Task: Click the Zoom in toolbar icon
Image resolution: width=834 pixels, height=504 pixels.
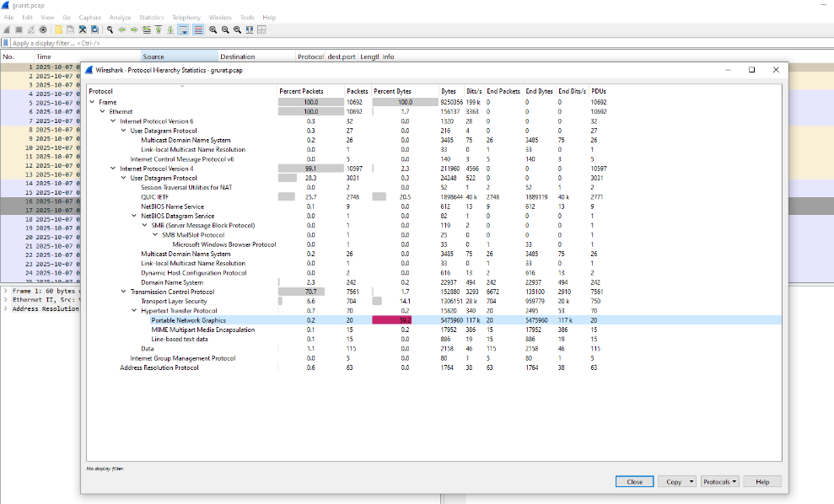Action: (x=213, y=29)
